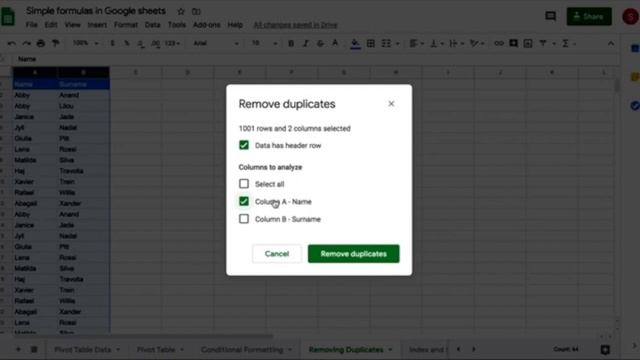Increase decimal places icon

156,43
